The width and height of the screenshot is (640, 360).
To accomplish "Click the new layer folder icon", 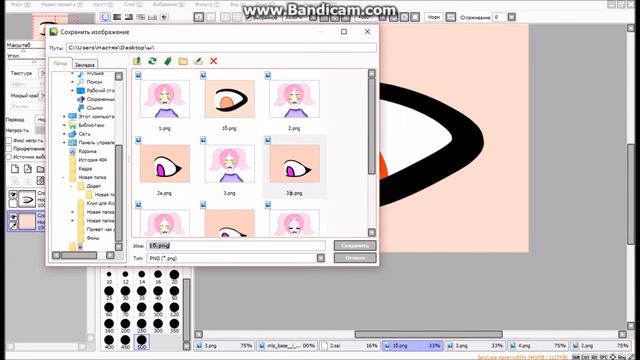I will click(x=40, y=169).
